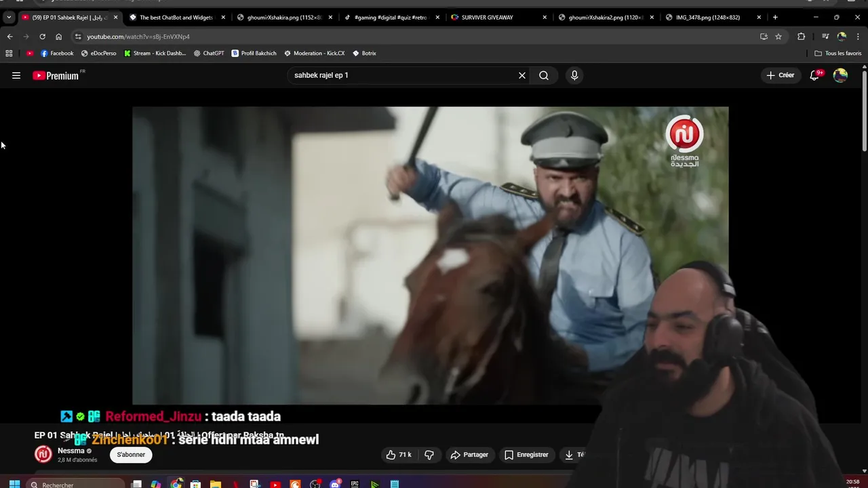The height and width of the screenshot is (488, 868).
Task: Open the Chrome extensions puzzle icon
Action: (x=801, y=37)
